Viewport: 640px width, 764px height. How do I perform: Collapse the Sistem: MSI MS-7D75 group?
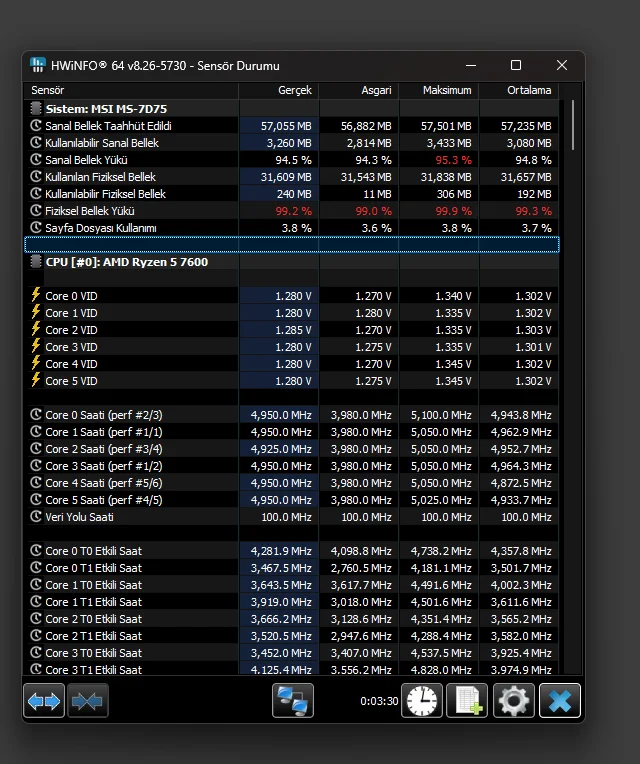(x=36, y=108)
